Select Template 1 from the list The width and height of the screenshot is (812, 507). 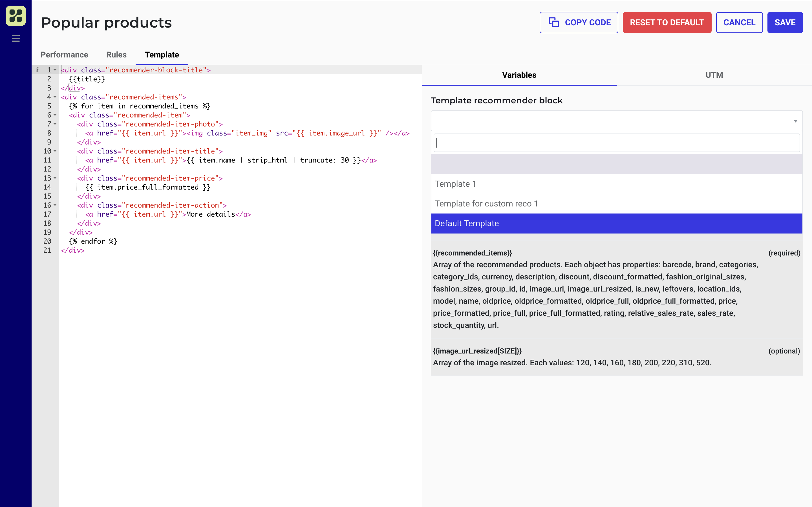point(455,184)
